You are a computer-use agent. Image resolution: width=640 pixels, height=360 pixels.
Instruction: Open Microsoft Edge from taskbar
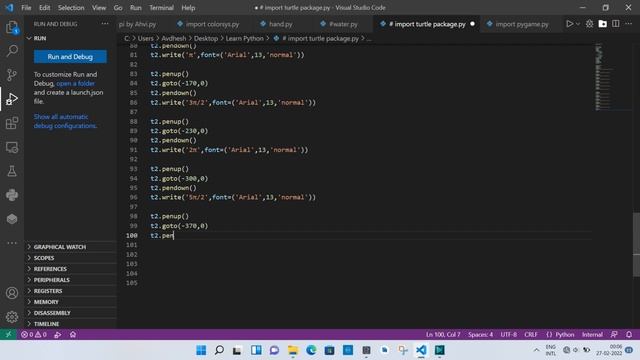(311, 350)
